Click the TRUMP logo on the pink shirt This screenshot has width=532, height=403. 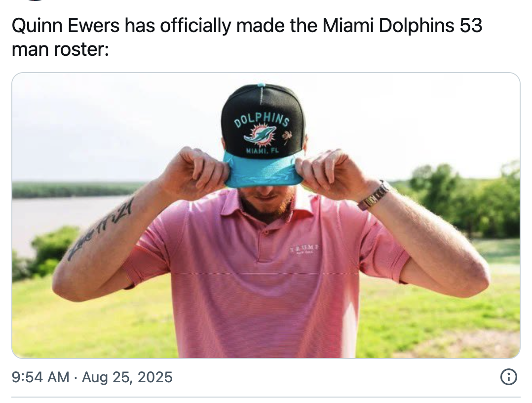(x=304, y=248)
